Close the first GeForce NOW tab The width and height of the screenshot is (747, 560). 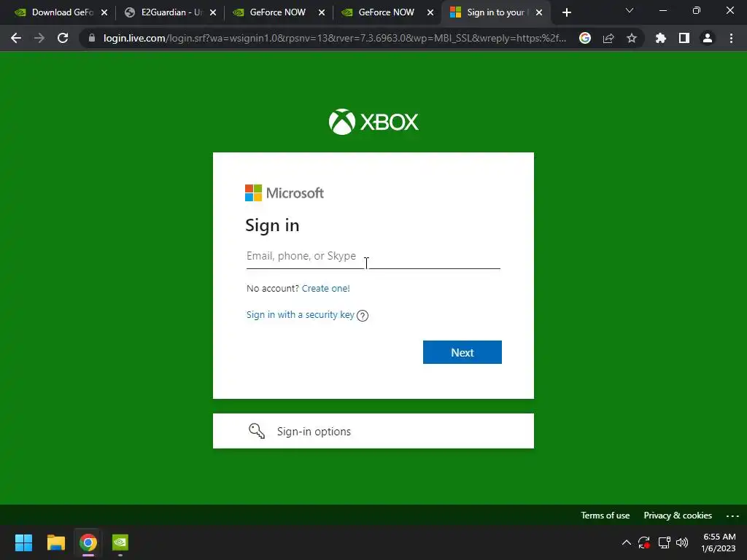tap(322, 12)
